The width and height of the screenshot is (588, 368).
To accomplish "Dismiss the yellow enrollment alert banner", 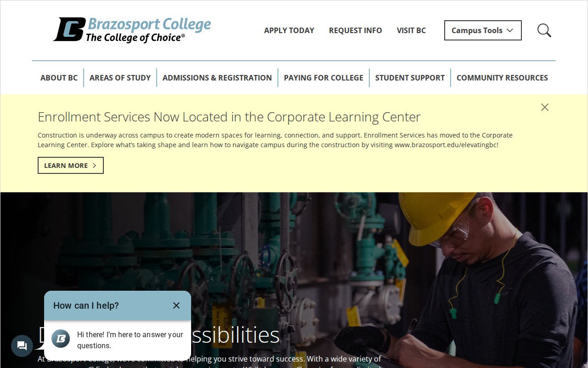I will [545, 107].
